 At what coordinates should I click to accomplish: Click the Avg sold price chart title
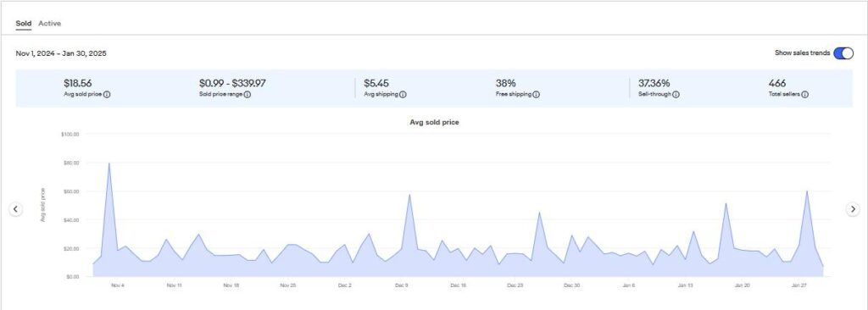(x=434, y=122)
